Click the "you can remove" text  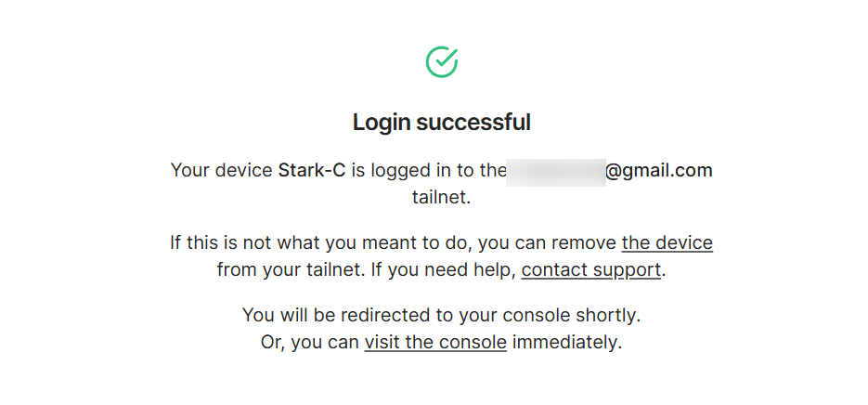557,243
